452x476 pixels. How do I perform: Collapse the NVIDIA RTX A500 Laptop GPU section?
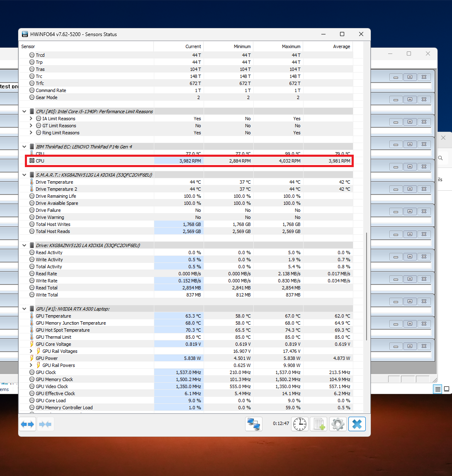tap(24, 308)
